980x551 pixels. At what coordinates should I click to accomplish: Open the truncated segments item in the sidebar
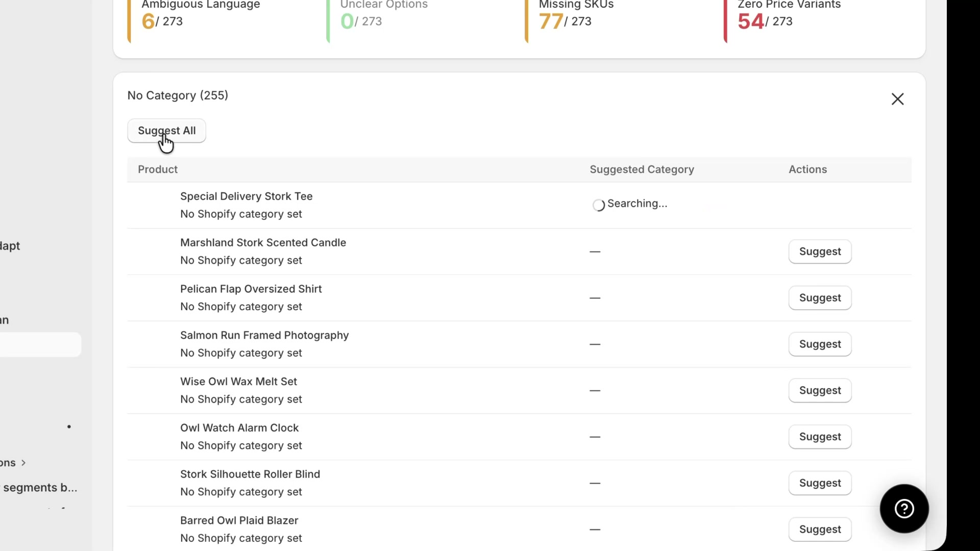pos(38,487)
